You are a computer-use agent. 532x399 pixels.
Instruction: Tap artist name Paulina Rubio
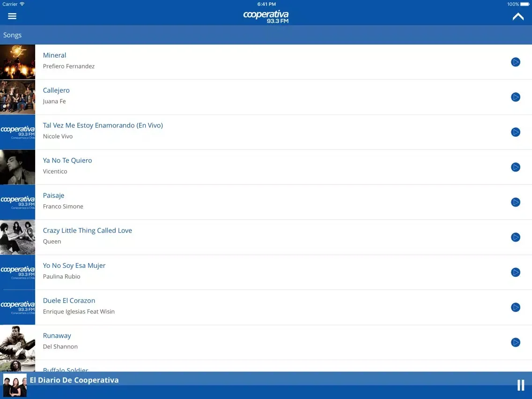61,276
